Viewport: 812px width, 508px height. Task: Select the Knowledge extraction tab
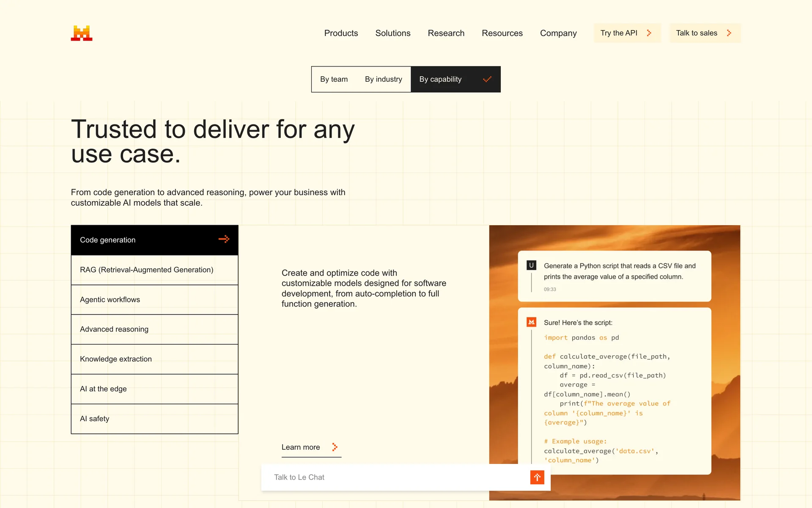[154, 359]
